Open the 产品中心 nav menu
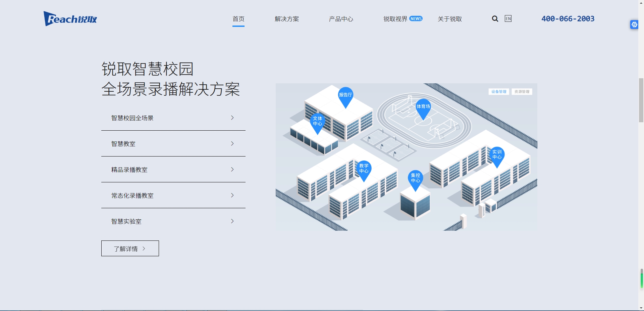Image resolution: width=644 pixels, height=311 pixels. pyautogui.click(x=341, y=19)
